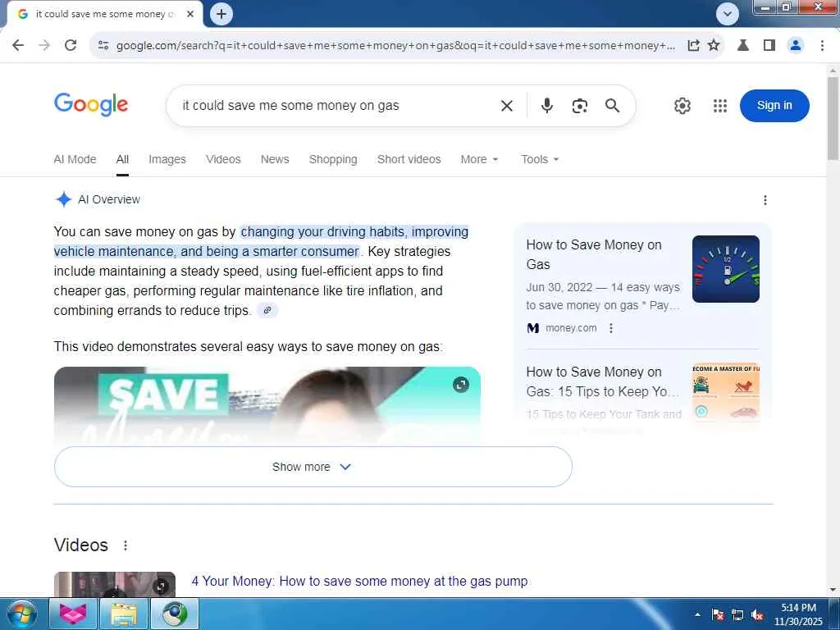Open the Google apps grid
The height and width of the screenshot is (630, 840).
click(x=720, y=106)
